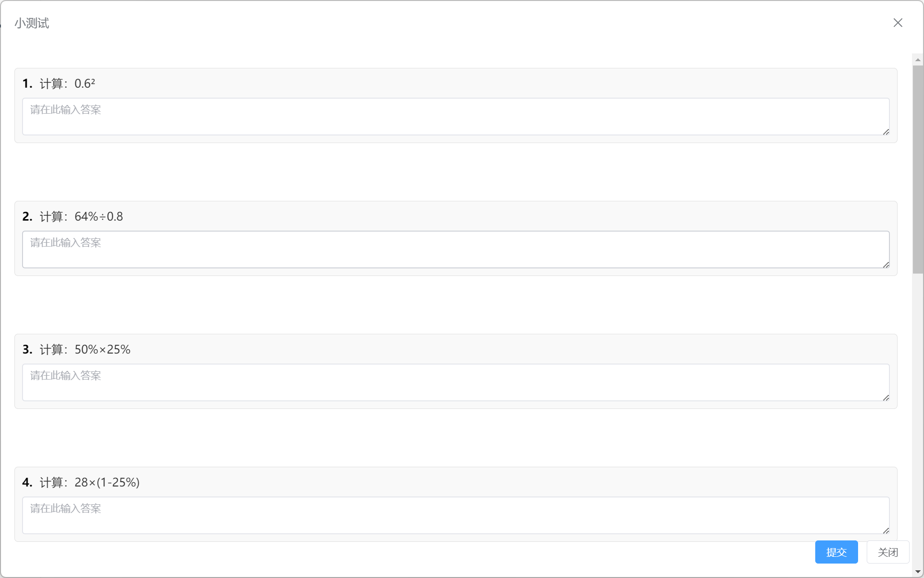Select the answer textarea for 50%×25%
The image size is (924, 578).
(456, 382)
